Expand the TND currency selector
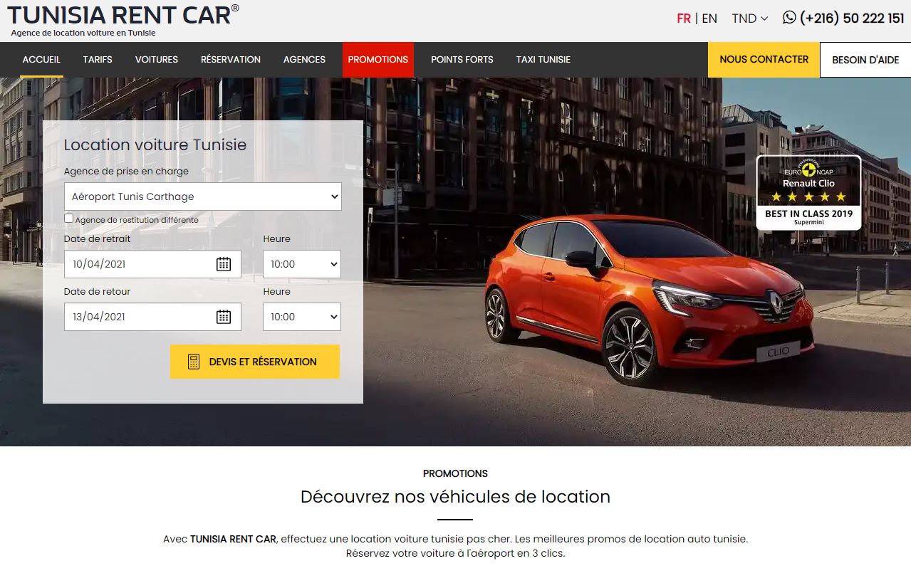 [750, 19]
